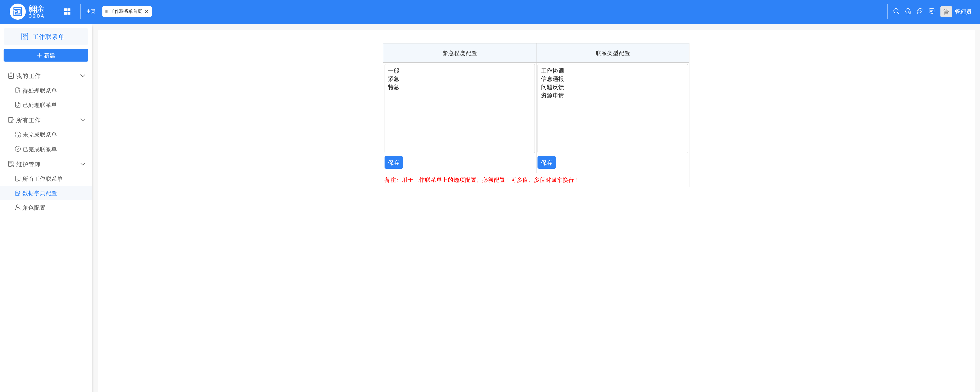The width and height of the screenshot is (980, 392).
Task: Click the 工作协调 line
Action: 552,71
